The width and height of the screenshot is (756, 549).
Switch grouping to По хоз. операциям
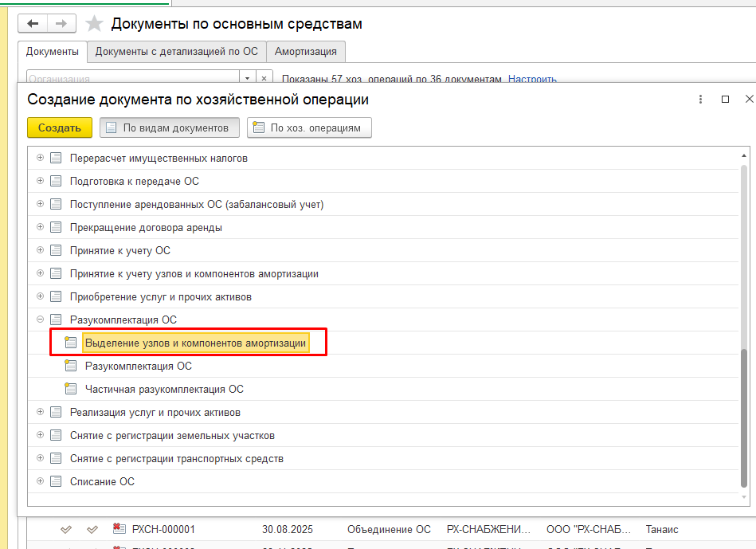point(309,127)
